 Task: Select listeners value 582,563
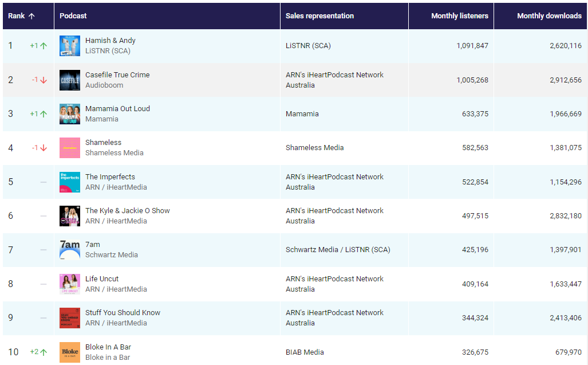point(475,148)
